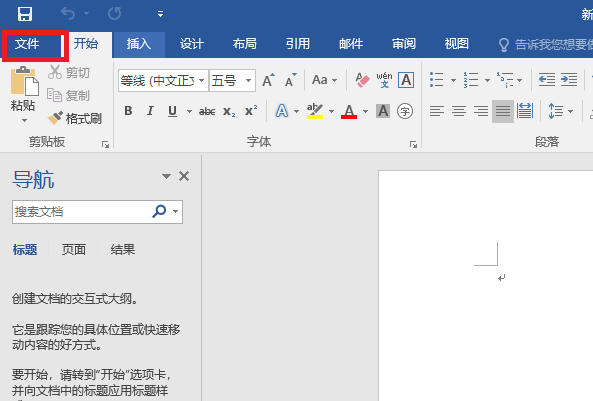
Task: Toggle Justify alignment
Action: click(503, 111)
